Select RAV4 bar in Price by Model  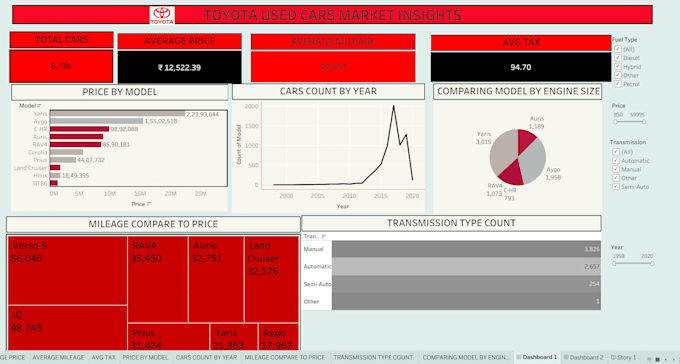click(76, 144)
